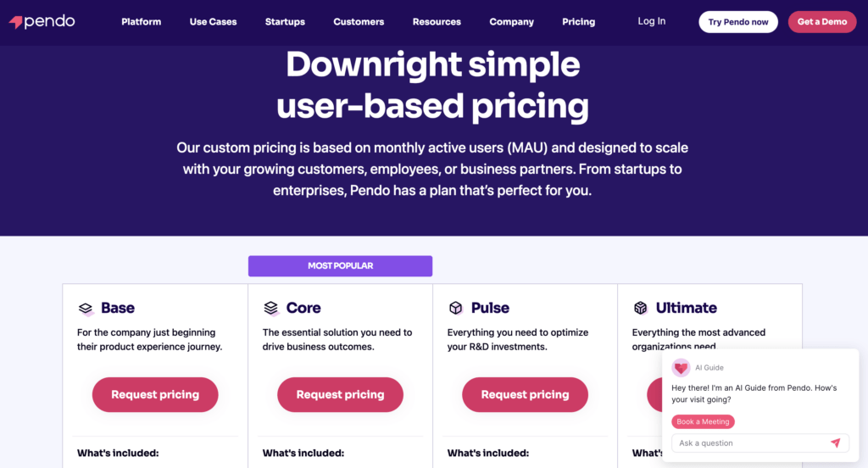Request pricing for the Core plan
Image resolution: width=868 pixels, height=468 pixels.
[340, 395]
